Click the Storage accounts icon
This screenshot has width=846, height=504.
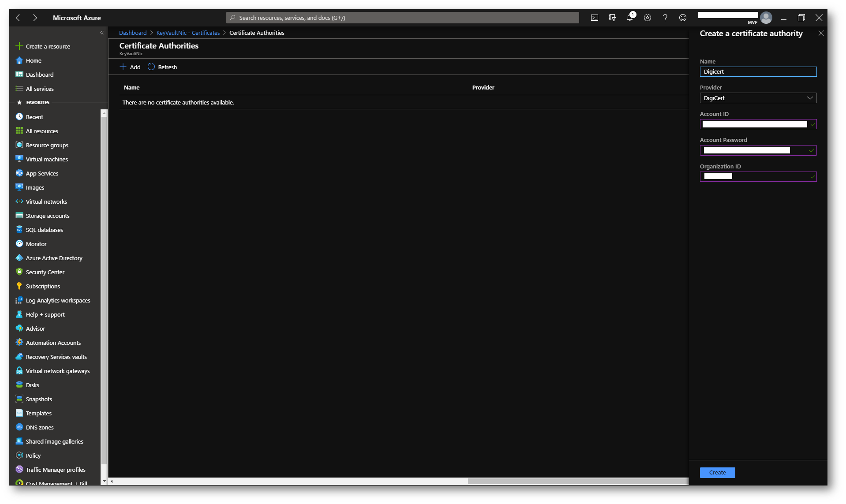tap(19, 216)
